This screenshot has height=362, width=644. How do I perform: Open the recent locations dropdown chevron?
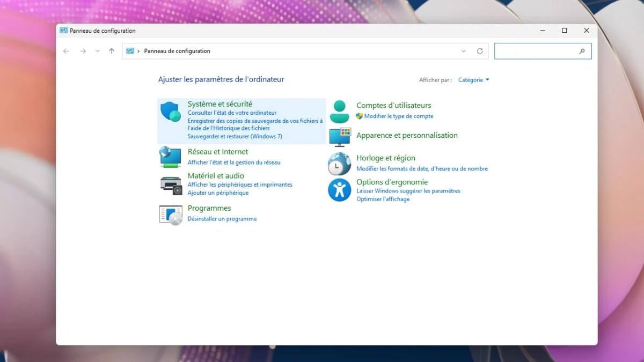tap(97, 51)
